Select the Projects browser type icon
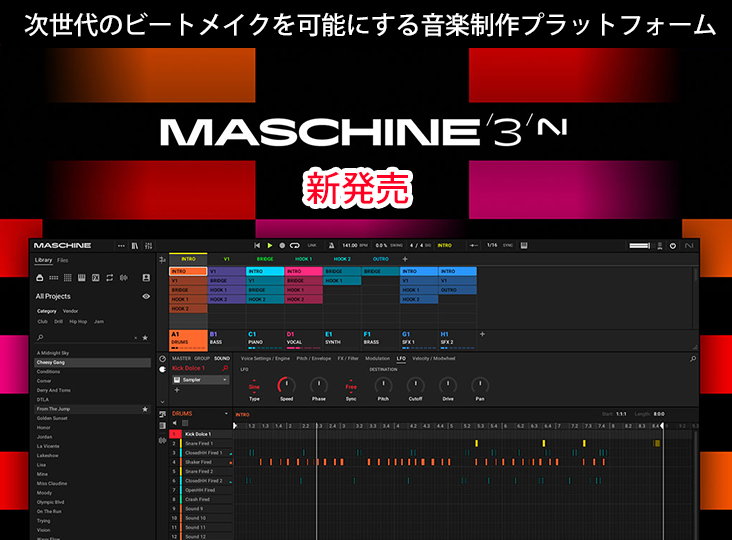This screenshot has height=540, width=732. pyautogui.click(x=40, y=278)
